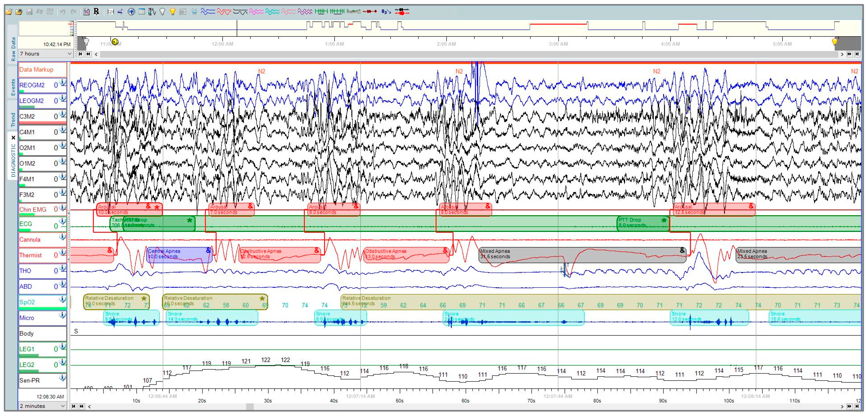This screenshot has height=416, width=868.
Task: Click the report document icon in the toolbar
Action: click(x=87, y=12)
